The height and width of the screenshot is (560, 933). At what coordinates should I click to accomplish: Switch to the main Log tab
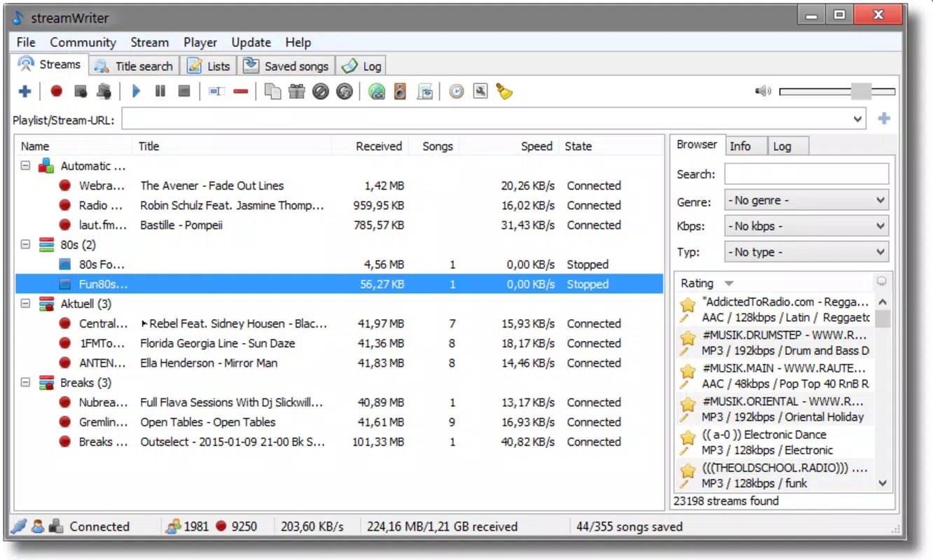(361, 66)
